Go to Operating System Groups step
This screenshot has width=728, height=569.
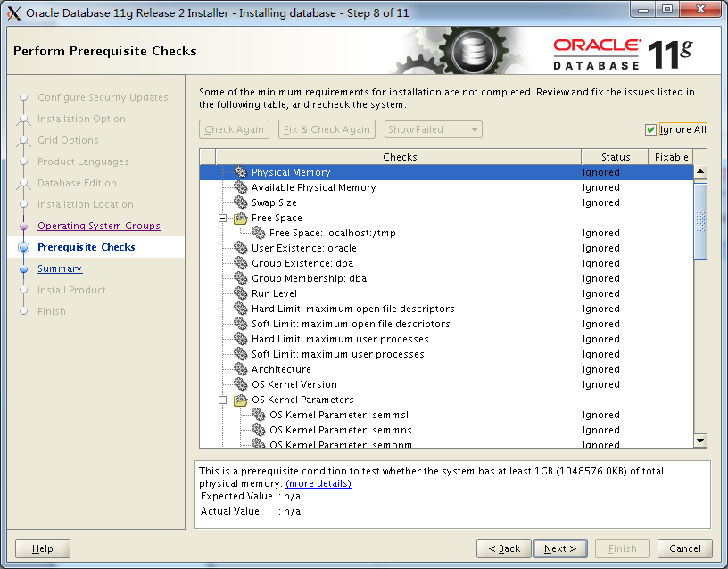pyautogui.click(x=99, y=226)
